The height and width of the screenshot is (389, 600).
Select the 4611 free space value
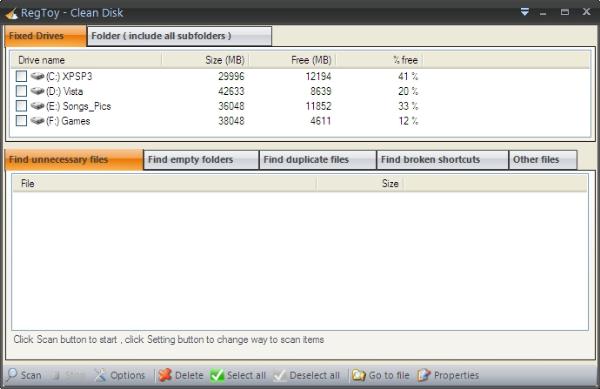tap(321, 121)
